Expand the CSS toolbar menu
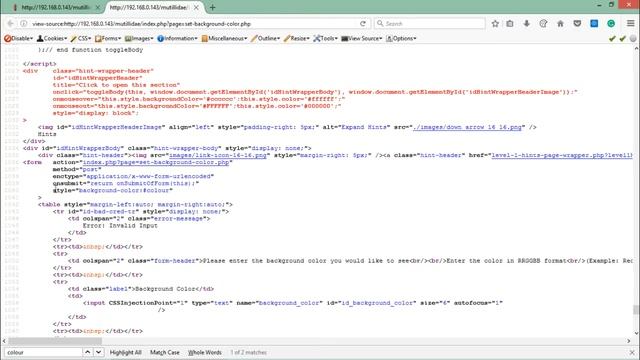 (x=81, y=38)
